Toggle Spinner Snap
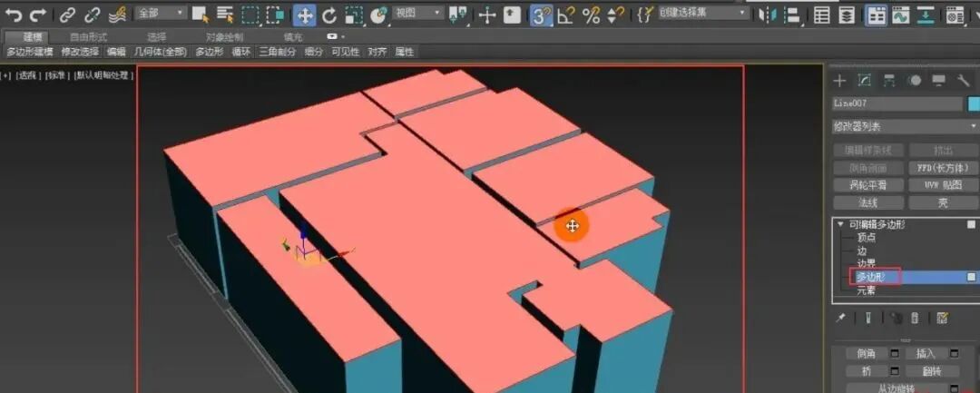The image size is (980, 393). [616, 15]
